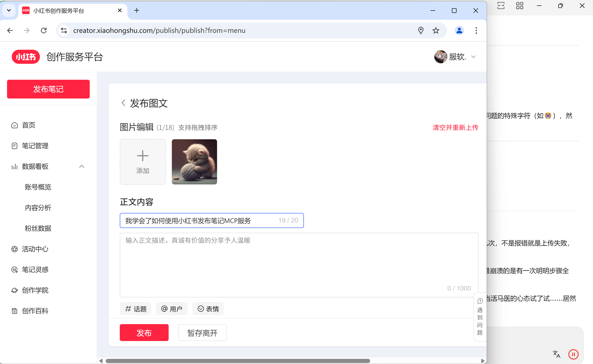Screen dimensions: 593x364
Task: Click the 创作学院 sidebar icon
Action: point(15,290)
